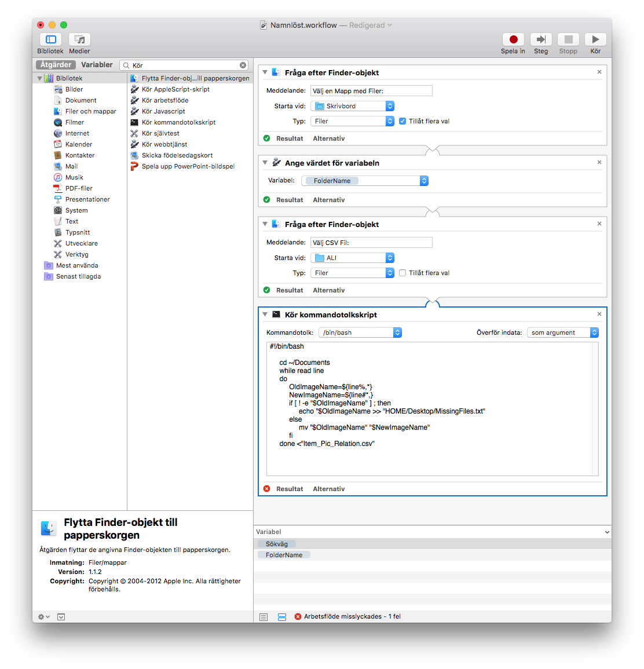Image resolution: width=644 pixels, height=669 pixels.
Task: Open Resultat of Ange värdet action
Action: click(x=289, y=200)
